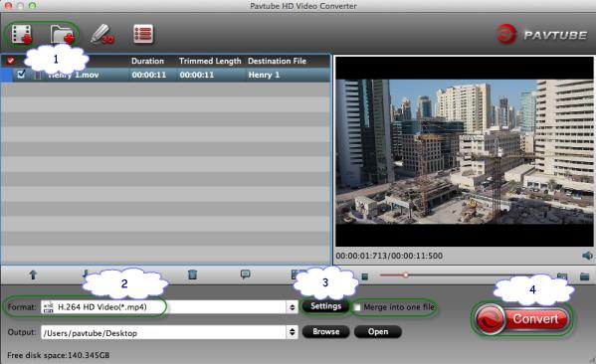Delete selected file with the trash icon
The width and height of the screenshot is (596, 364).
(192, 273)
